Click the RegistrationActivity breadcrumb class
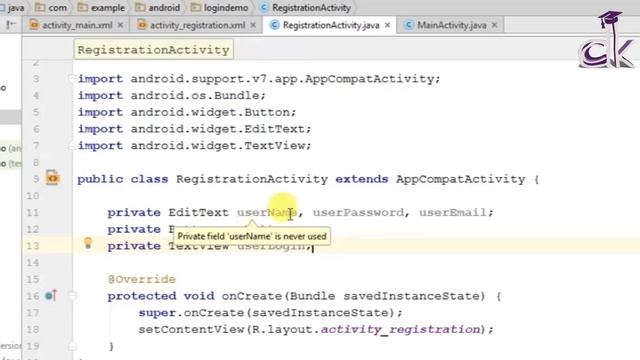Viewport: 640px width, 360px height. 305,8
